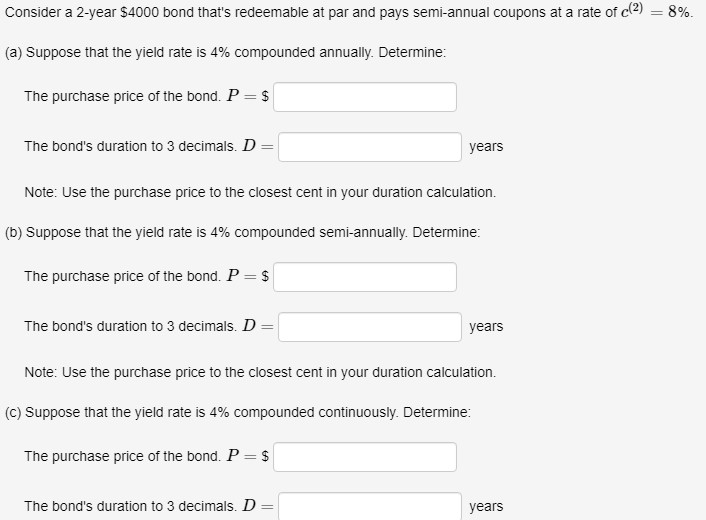Click 'The purchase price of the bond' label in part (b)

122,276
